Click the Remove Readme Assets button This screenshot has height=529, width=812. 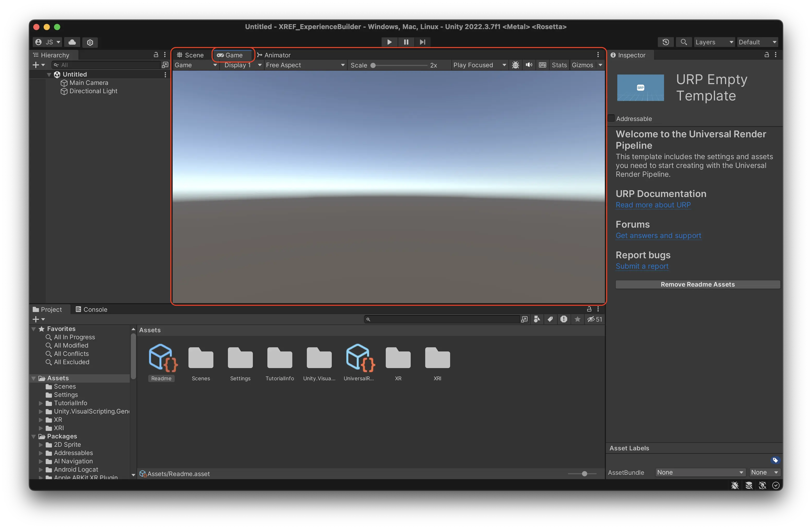pyautogui.click(x=697, y=284)
